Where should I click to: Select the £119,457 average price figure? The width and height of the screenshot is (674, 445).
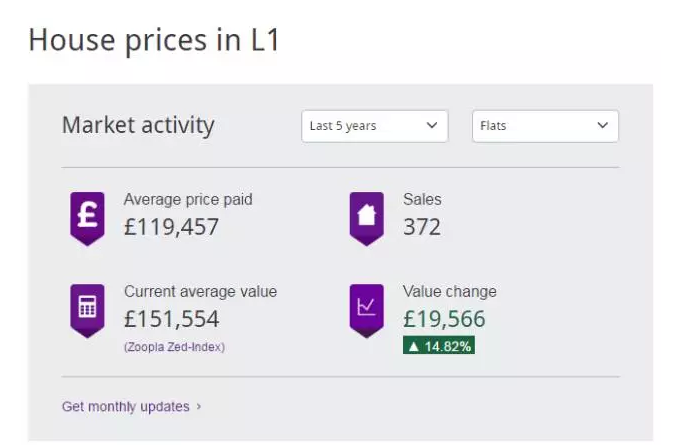coord(172,227)
